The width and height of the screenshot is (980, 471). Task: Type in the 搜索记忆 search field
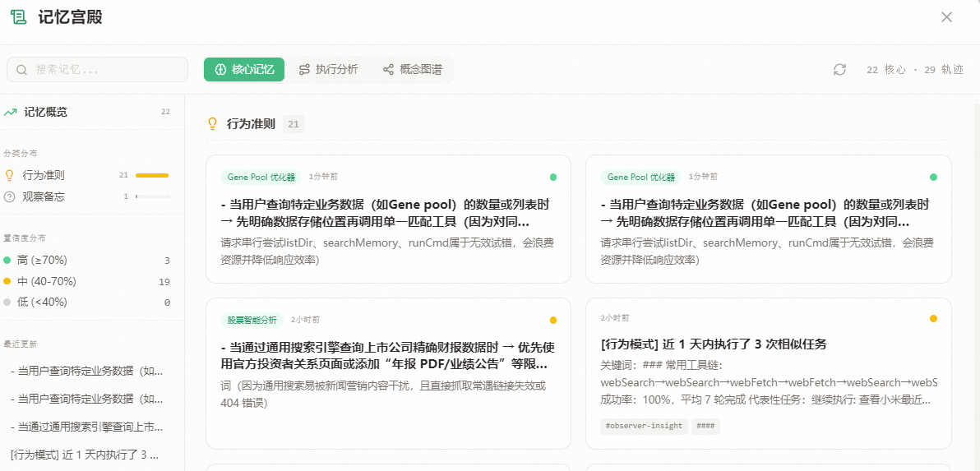tap(107, 70)
